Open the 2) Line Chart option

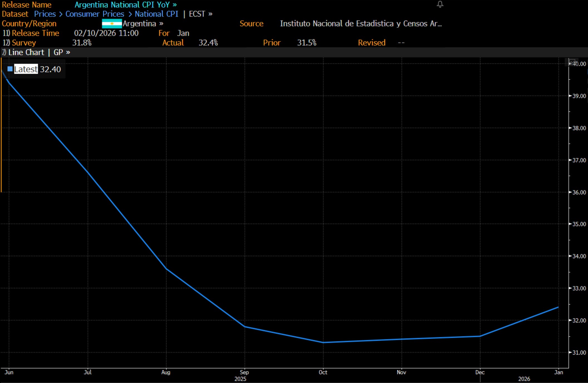(23, 52)
